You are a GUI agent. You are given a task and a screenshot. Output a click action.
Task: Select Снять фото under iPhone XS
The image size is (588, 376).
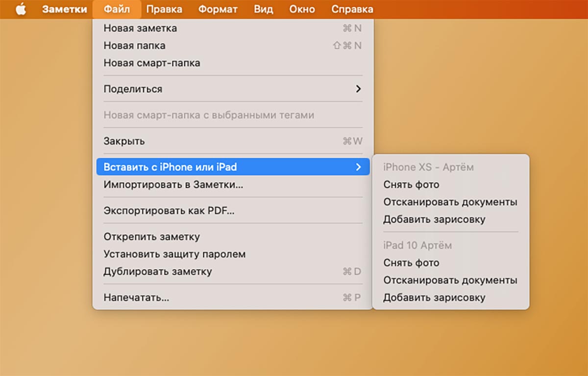pyautogui.click(x=451, y=185)
